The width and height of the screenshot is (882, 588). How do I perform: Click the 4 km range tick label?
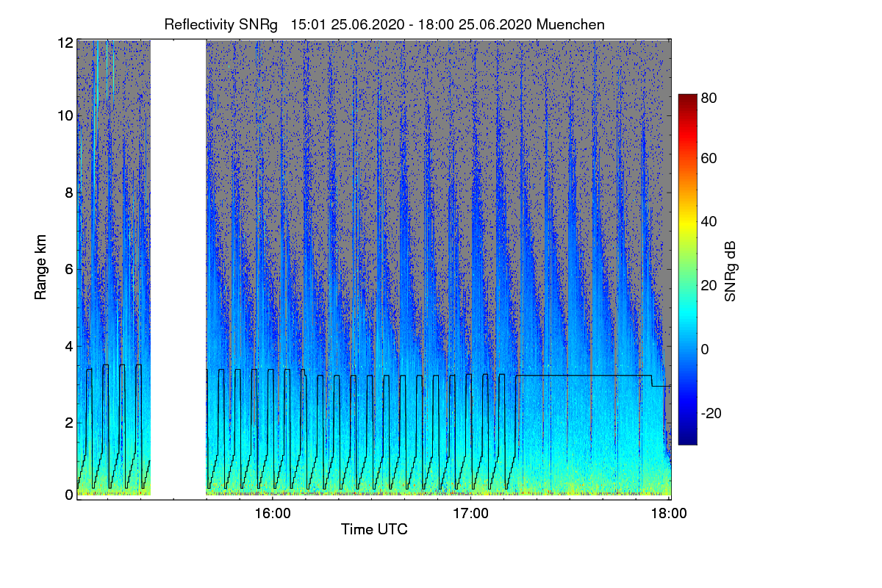point(69,345)
